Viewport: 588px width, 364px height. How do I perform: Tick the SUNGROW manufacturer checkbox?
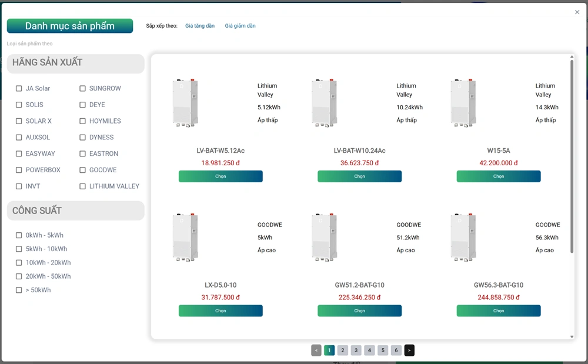[82, 88]
